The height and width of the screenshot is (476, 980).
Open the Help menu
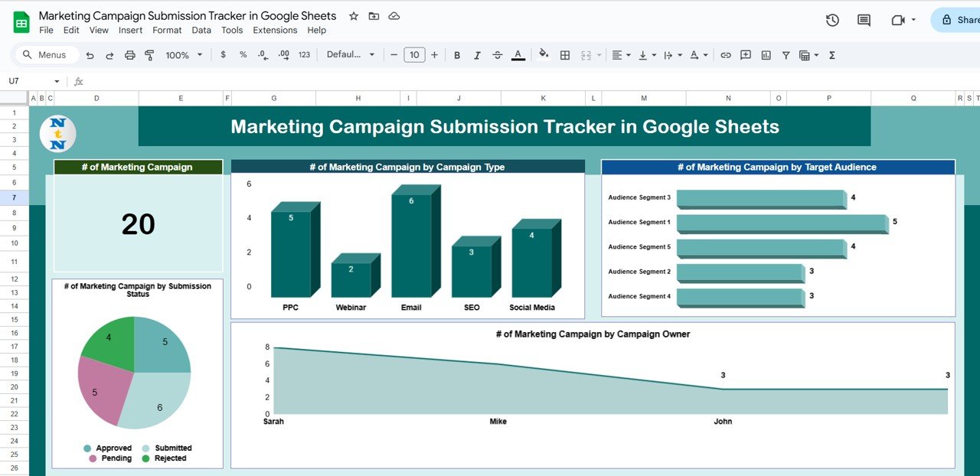coord(316,31)
